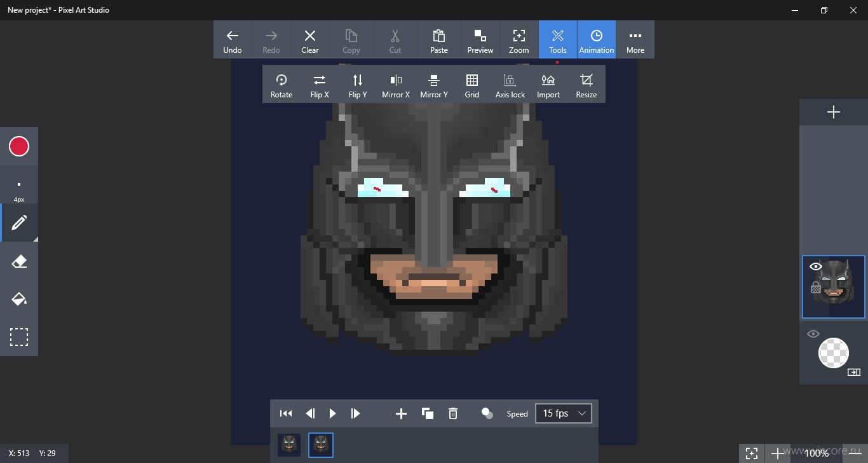Open the 15 fps speed dropdown

click(564, 413)
